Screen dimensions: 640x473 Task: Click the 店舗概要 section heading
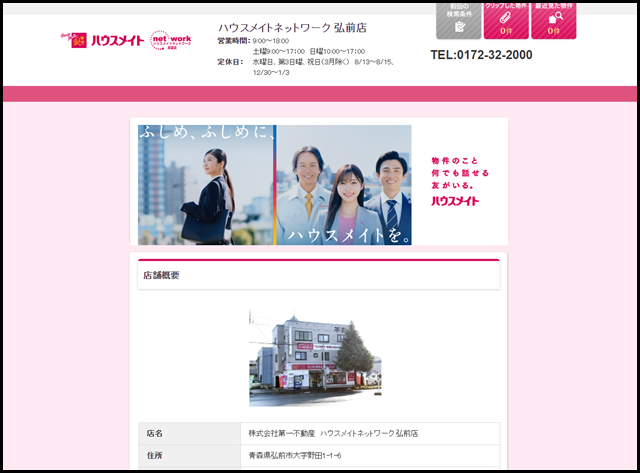[x=161, y=275]
